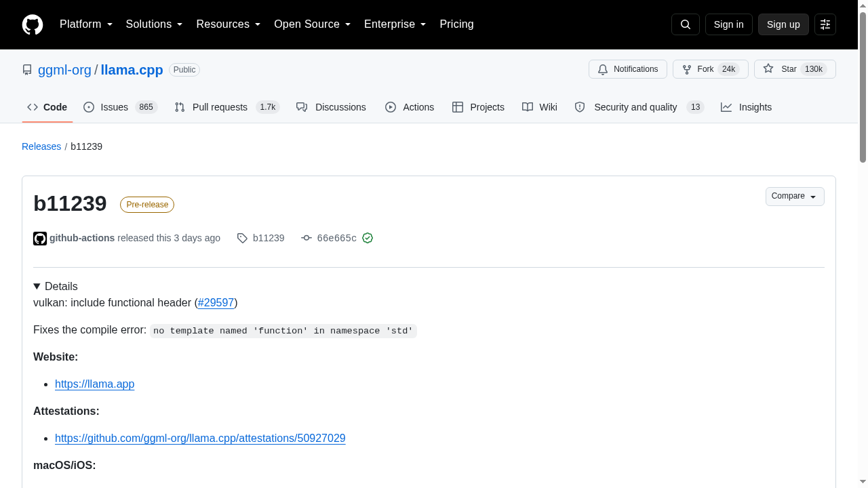Image resolution: width=868 pixels, height=488 pixels.
Task: Go to the Pricing page
Action: click(x=456, y=24)
